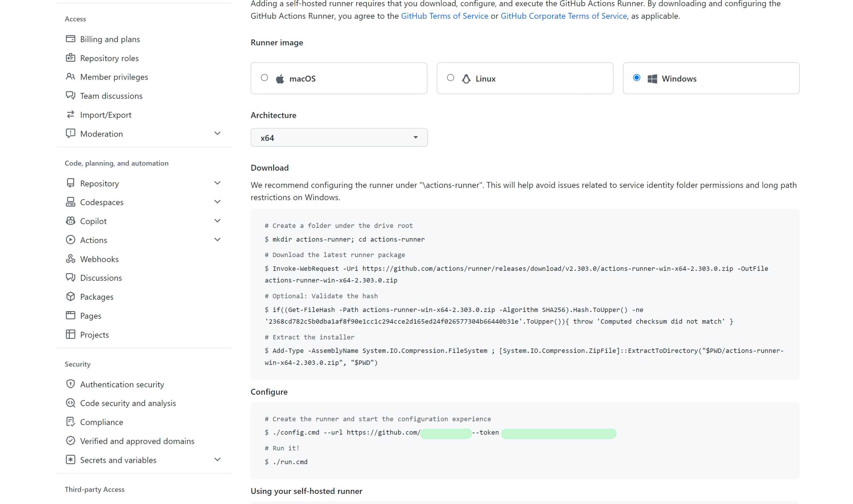Screen dimensions: 853x504
Task: Click the Moderation report icon
Action: point(70,133)
